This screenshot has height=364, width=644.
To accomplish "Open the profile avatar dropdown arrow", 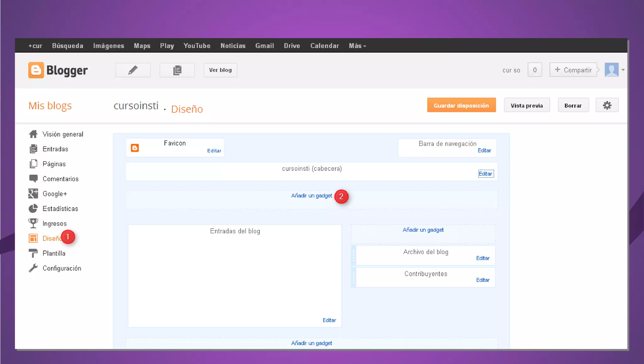I will pos(623,70).
